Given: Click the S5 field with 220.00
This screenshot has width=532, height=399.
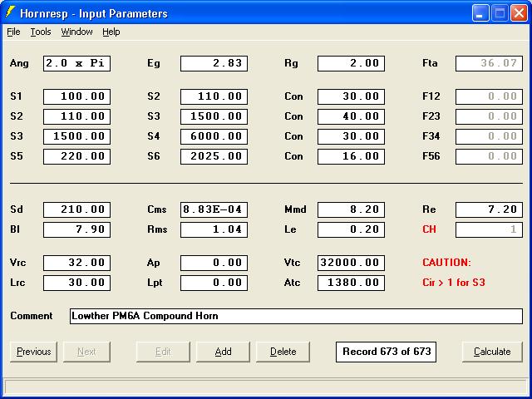Looking at the screenshot, I should click(76, 157).
